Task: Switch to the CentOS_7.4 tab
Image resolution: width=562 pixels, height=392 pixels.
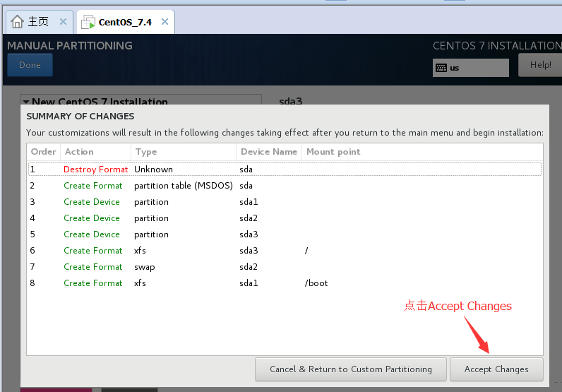Action: coord(125,22)
